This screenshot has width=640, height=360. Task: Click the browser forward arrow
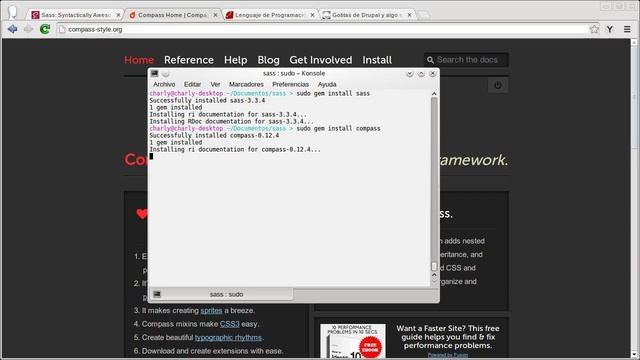pos(28,29)
